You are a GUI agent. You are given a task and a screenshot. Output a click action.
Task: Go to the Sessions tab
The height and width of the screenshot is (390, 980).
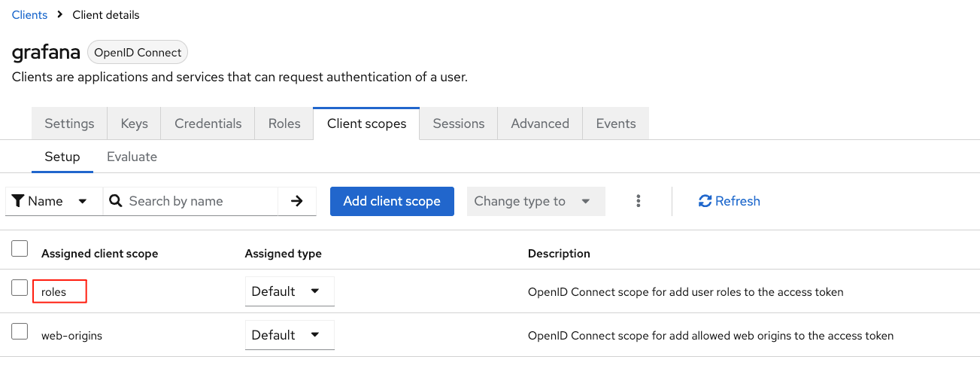[459, 123]
